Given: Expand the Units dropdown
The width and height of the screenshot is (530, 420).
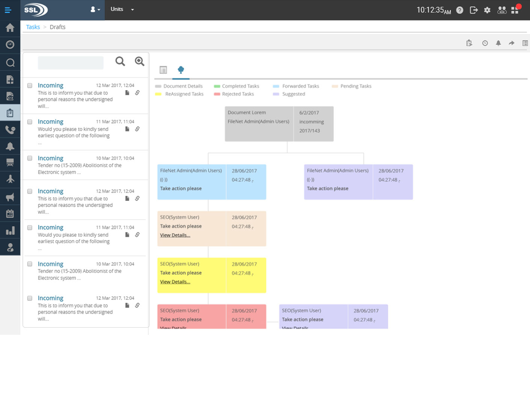Looking at the screenshot, I should click(x=122, y=9).
